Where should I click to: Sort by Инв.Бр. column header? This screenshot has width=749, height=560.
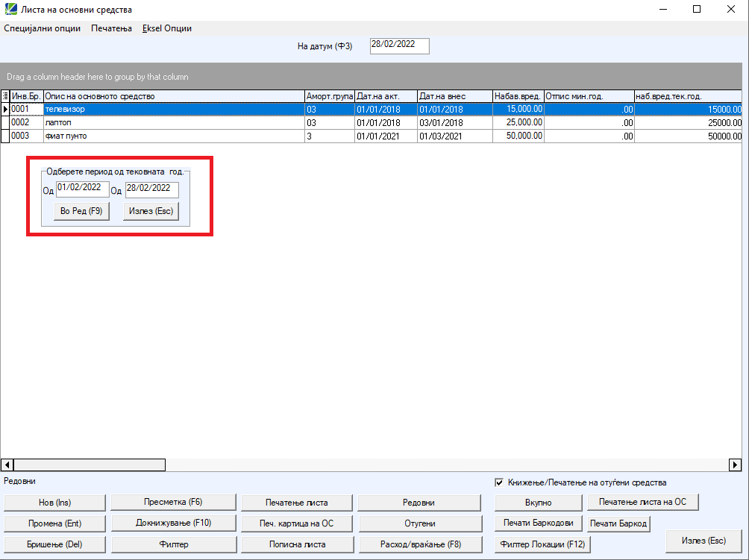click(26, 96)
